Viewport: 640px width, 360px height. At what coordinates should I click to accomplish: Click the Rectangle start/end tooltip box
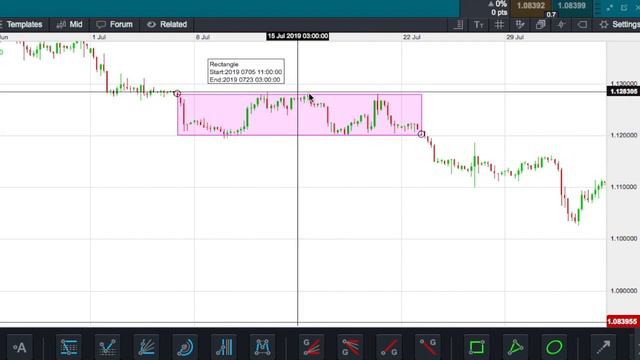pyautogui.click(x=246, y=71)
